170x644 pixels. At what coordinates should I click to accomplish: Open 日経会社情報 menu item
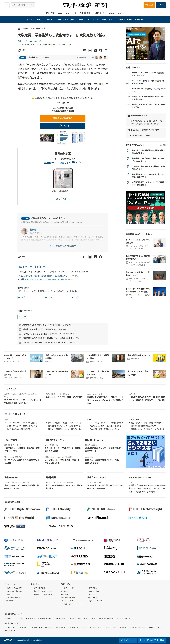tap(85, 13)
